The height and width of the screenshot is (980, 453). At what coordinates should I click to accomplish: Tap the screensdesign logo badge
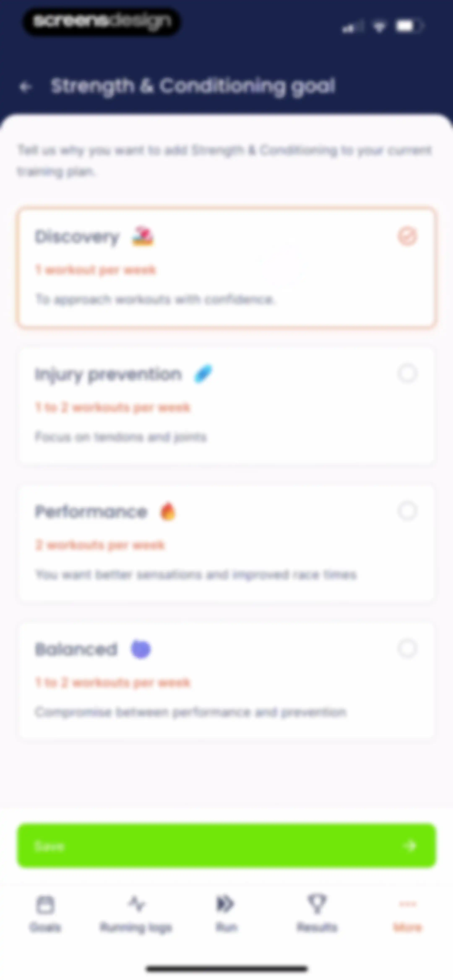(102, 22)
